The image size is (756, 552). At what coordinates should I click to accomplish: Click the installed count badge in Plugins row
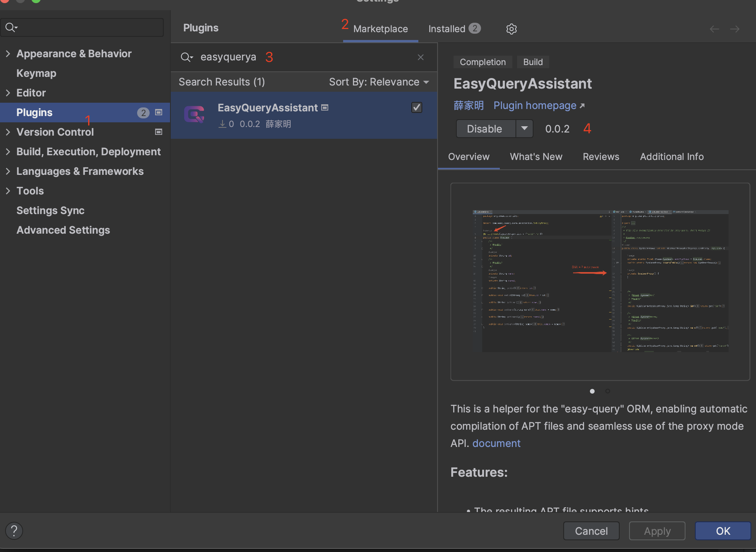143,113
